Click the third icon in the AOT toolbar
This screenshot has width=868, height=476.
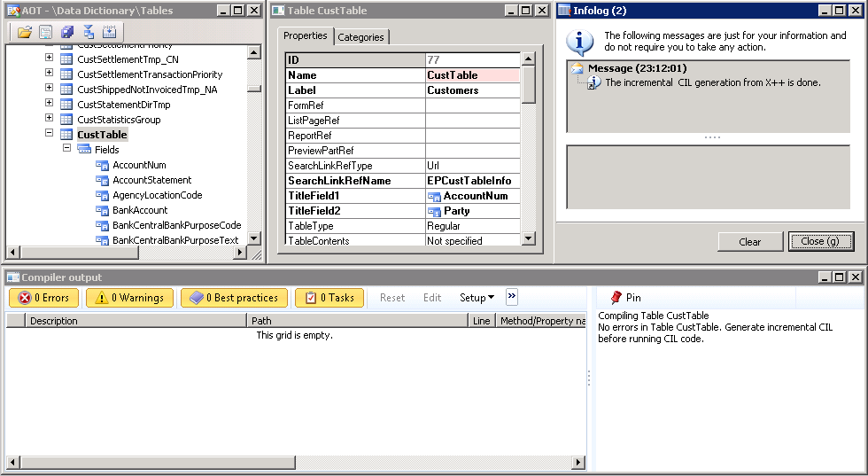pyautogui.click(x=67, y=32)
